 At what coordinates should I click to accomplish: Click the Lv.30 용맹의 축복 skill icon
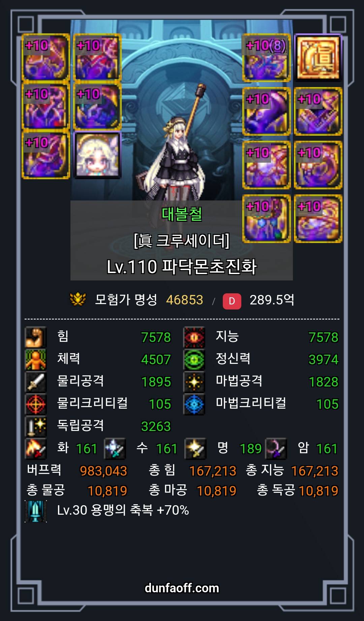[35, 511]
